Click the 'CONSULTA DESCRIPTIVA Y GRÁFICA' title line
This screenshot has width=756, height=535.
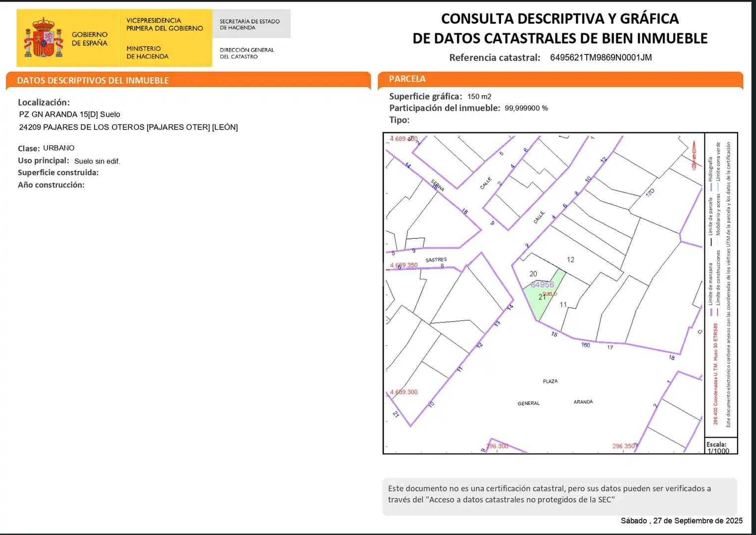[560, 19]
